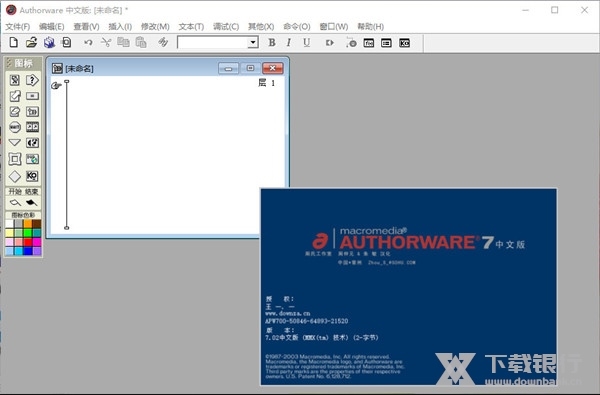Click the black stop flag under 结束
The image size is (600, 395).
[32, 202]
